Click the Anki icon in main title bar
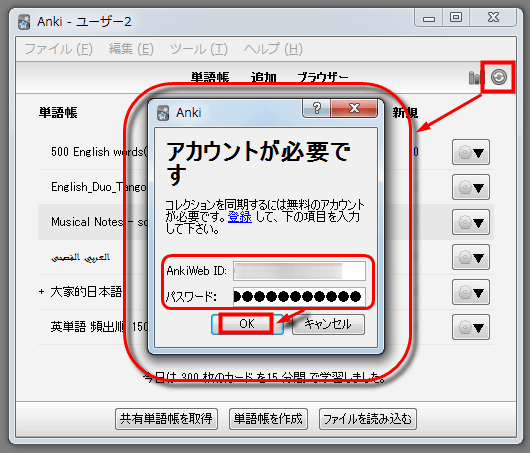This screenshot has width=530, height=453. [24, 22]
